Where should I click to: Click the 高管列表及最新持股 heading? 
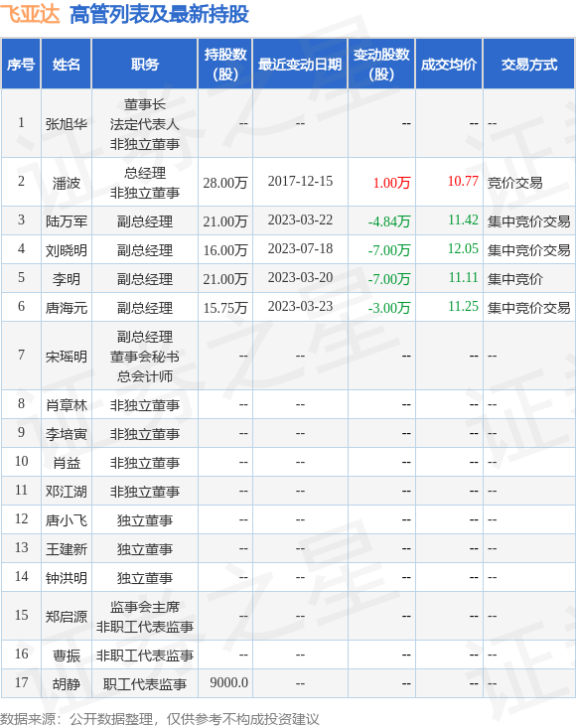click(x=159, y=14)
